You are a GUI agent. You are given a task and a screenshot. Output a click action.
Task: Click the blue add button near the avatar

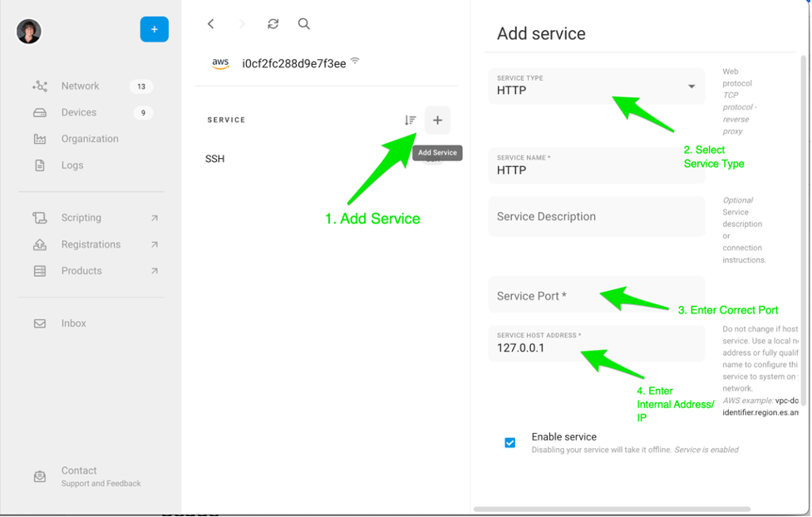154,29
